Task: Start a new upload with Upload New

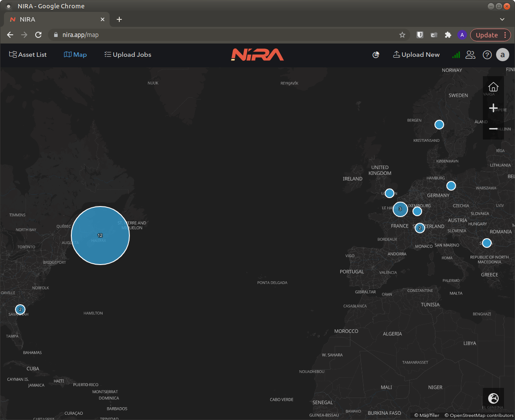Action: tap(416, 55)
